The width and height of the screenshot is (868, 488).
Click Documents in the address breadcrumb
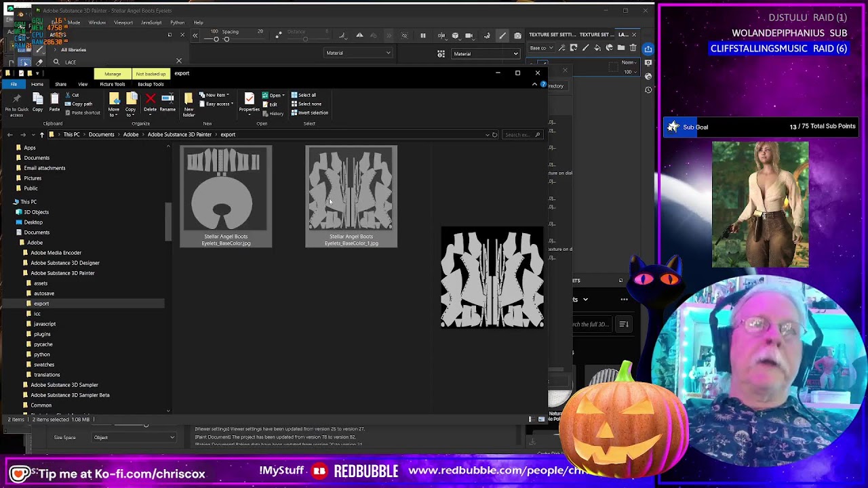click(x=101, y=134)
